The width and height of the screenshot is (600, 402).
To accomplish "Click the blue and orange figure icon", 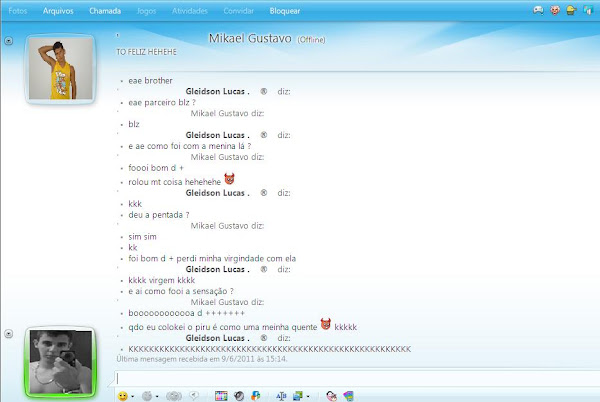I will coord(256,396).
